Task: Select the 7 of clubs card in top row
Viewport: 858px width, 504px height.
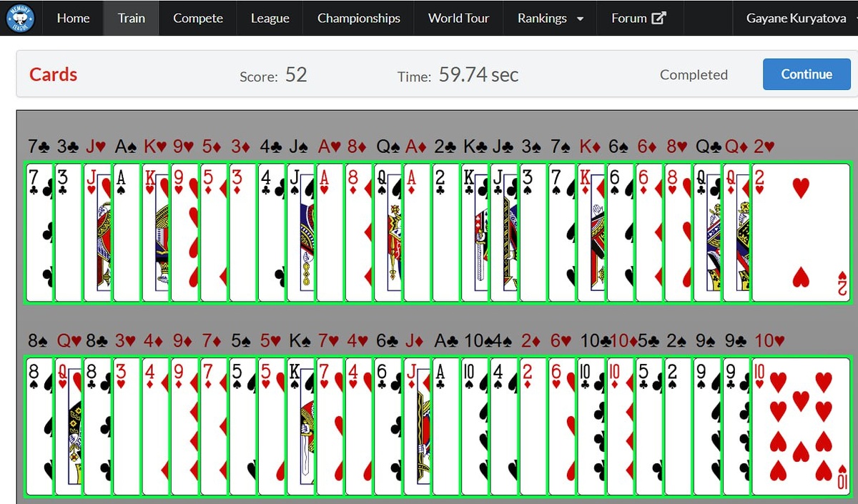Action: click(39, 232)
